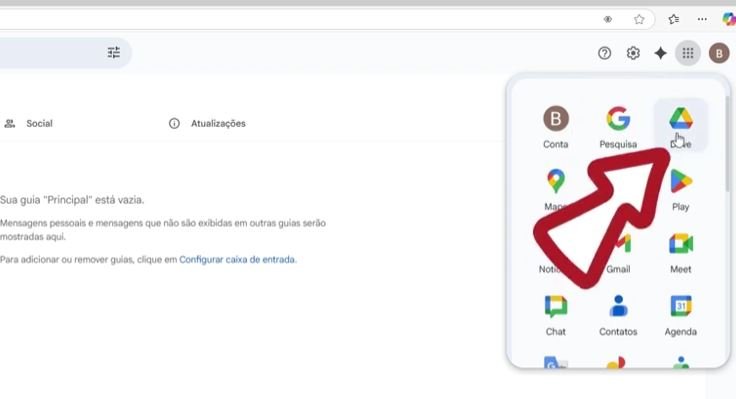Open Gmail settings gear
736x399 pixels.
point(633,53)
